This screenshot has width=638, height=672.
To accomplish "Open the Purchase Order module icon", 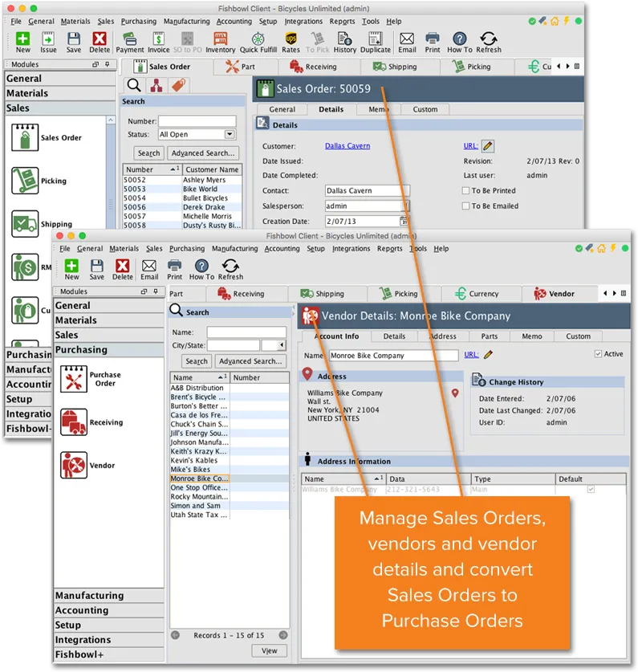I will 74,379.
